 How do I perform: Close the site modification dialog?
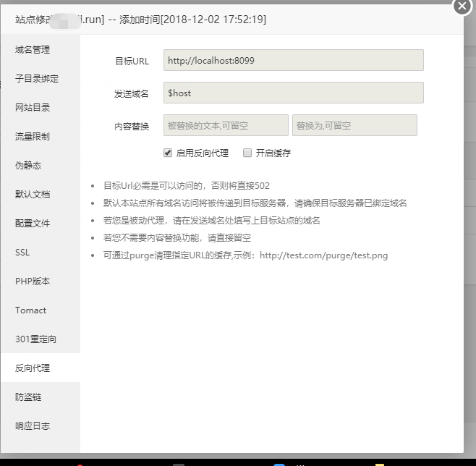(462, 5)
